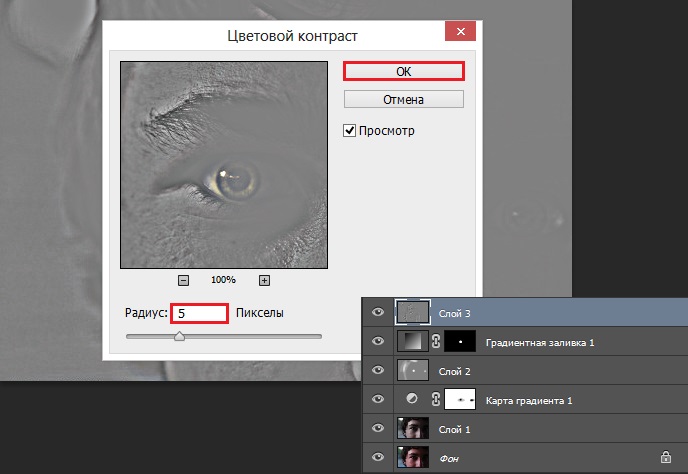The width and height of the screenshot is (688, 474).
Task: Click OK in the Цветовой контраст dialog
Action: (403, 72)
